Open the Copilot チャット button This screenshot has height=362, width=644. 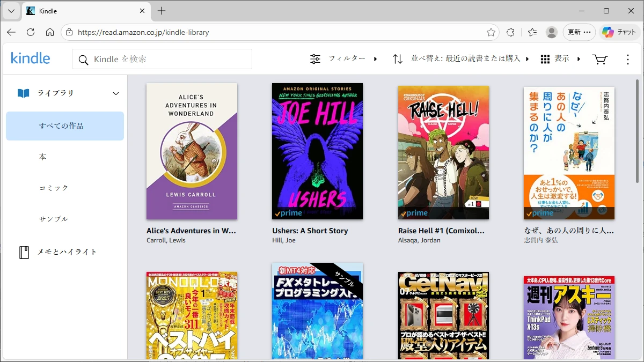pyautogui.click(x=619, y=32)
